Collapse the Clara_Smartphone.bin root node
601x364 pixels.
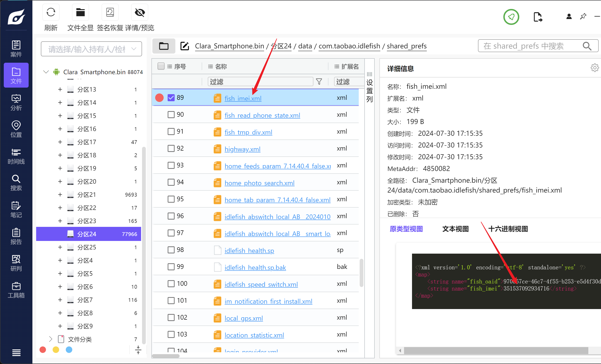46,72
